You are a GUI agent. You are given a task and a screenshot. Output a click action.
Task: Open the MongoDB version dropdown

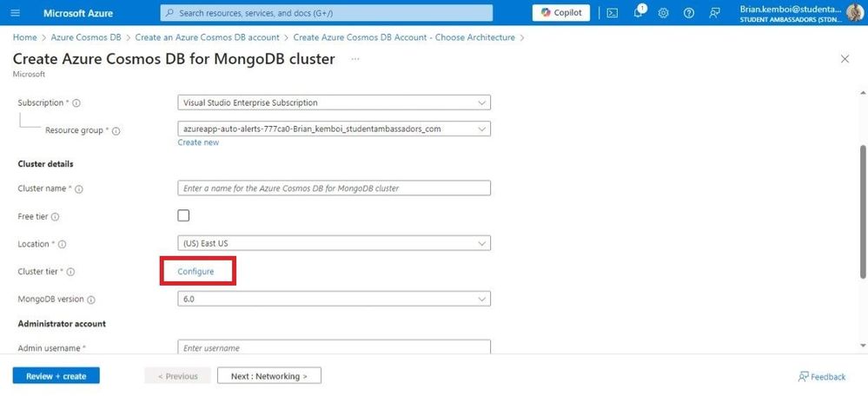pos(334,299)
